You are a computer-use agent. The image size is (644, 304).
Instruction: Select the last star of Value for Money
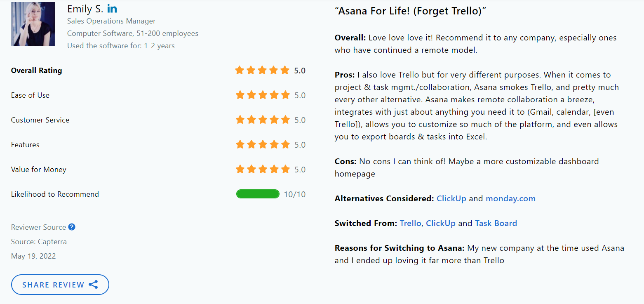tap(284, 169)
